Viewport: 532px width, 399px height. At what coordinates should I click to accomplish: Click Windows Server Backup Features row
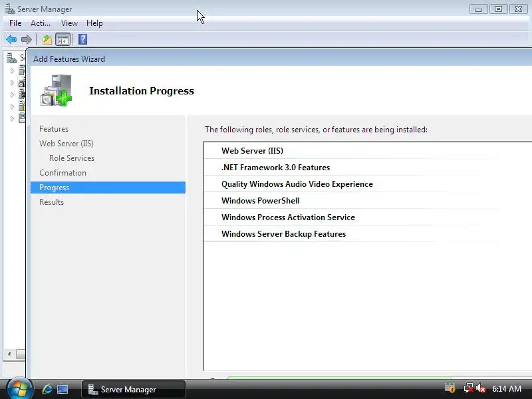(x=368, y=234)
